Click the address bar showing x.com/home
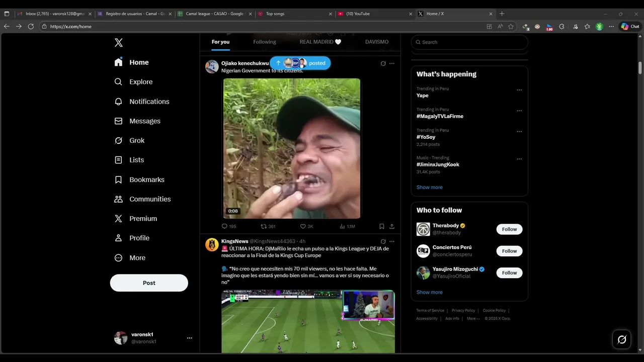This screenshot has width=644, height=362. 262,26
